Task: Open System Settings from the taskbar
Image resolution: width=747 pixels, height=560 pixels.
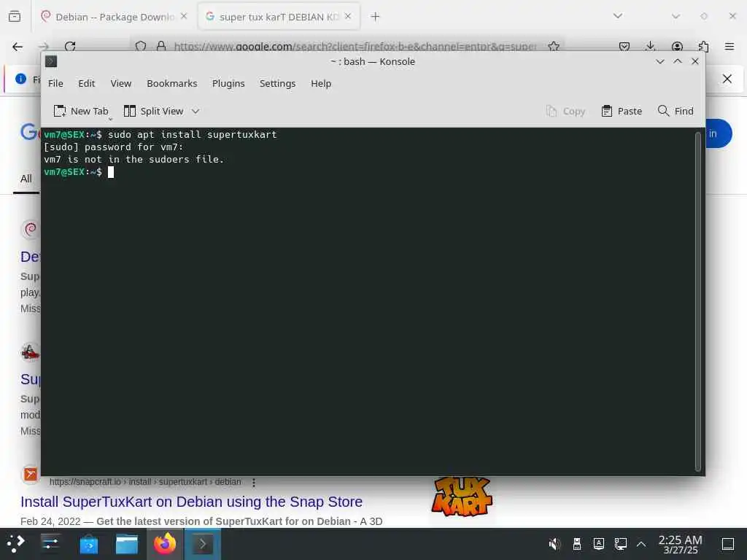Action: 50,543
